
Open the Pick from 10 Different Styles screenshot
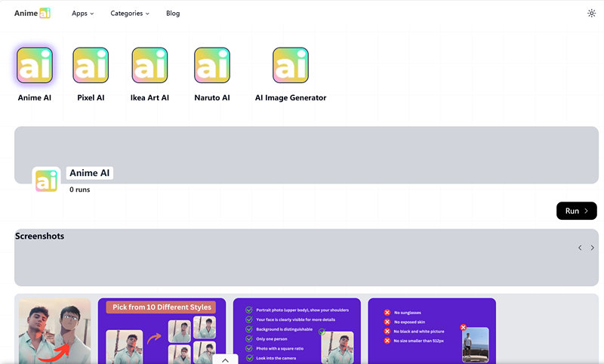(162, 331)
